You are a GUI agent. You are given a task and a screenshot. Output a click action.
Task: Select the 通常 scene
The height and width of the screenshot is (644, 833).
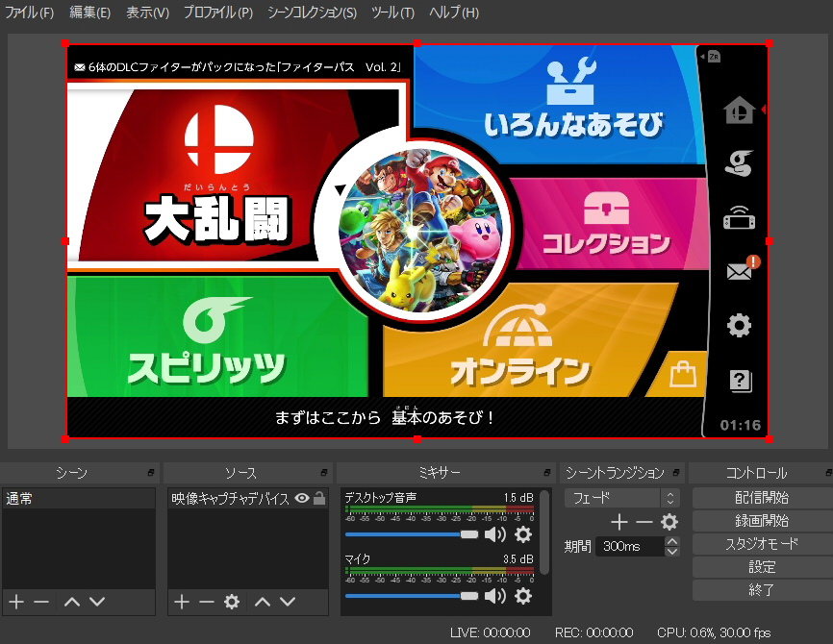pos(79,499)
